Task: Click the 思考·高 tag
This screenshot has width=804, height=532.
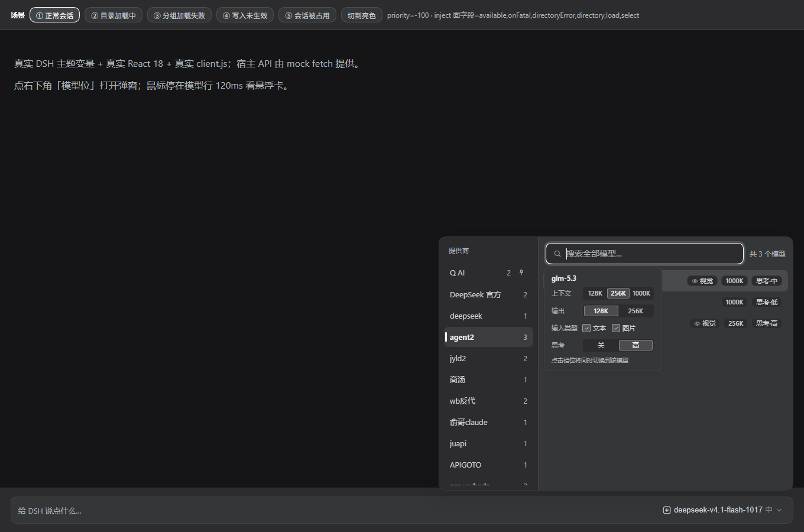Action: pyautogui.click(x=767, y=323)
